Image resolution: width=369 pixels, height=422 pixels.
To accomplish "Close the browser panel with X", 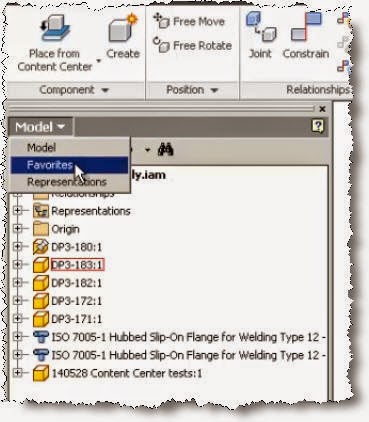I will click(322, 109).
